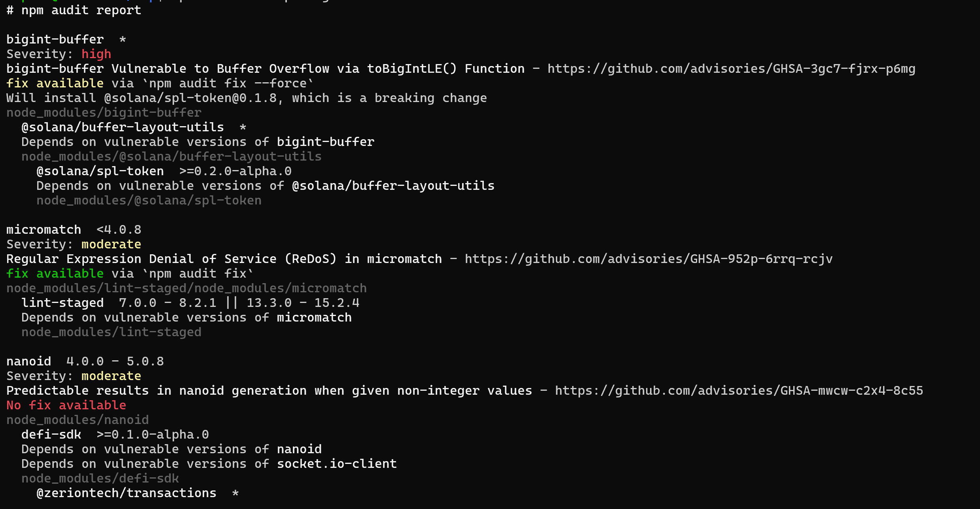The height and width of the screenshot is (509, 980).
Task: Click the node_modules/lint-staged/node_modules/micromatch path
Action: [x=186, y=288]
